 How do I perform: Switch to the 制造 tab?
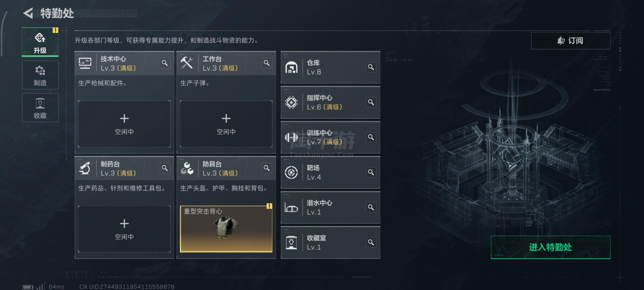pos(40,75)
